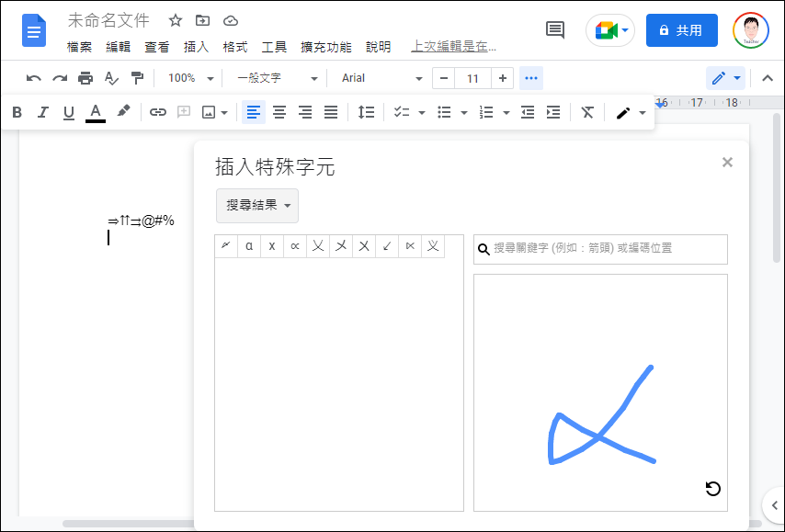The image size is (785, 532).
Task: Decrease the indent
Action: click(x=528, y=112)
